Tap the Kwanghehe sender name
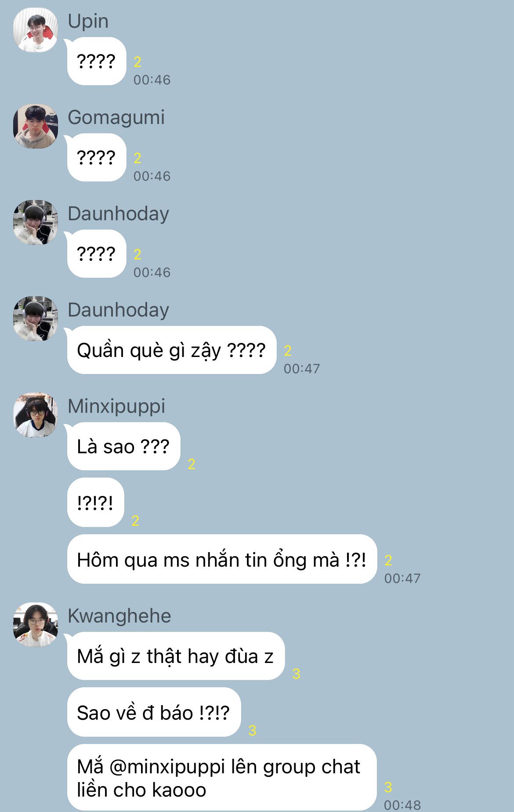The image size is (514, 812). 119,616
